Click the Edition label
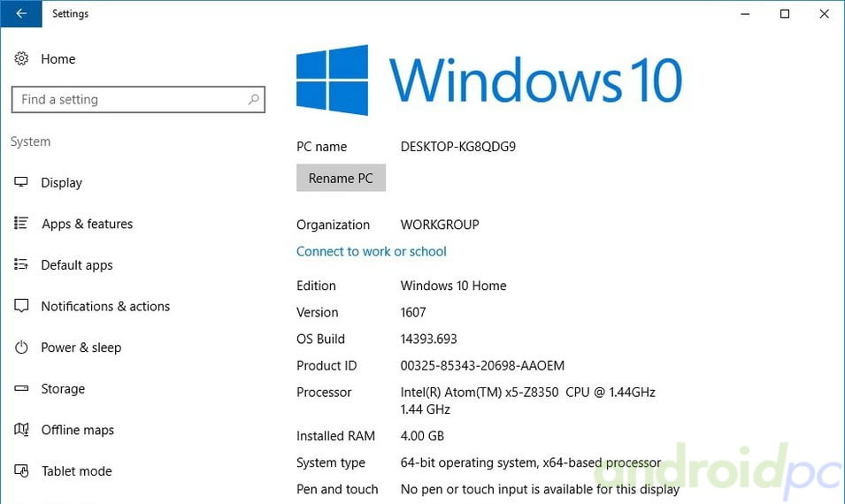The width and height of the screenshot is (845, 504). click(317, 286)
